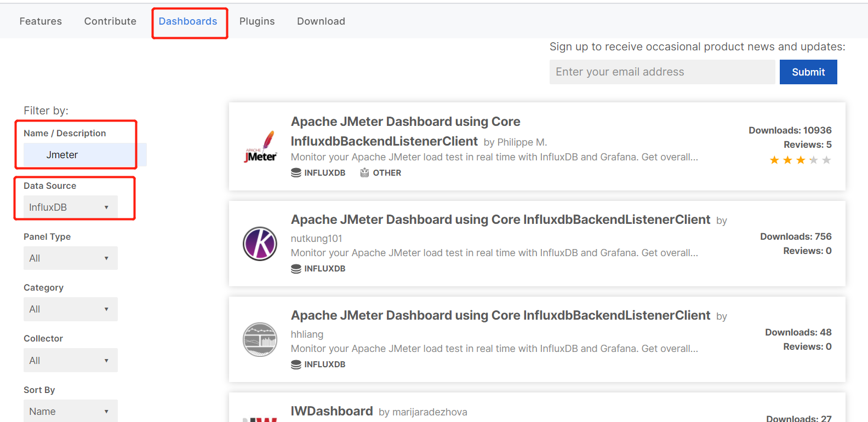The image size is (868, 422).
Task: Click the "Filter by:" heading text
Action: pos(46,111)
